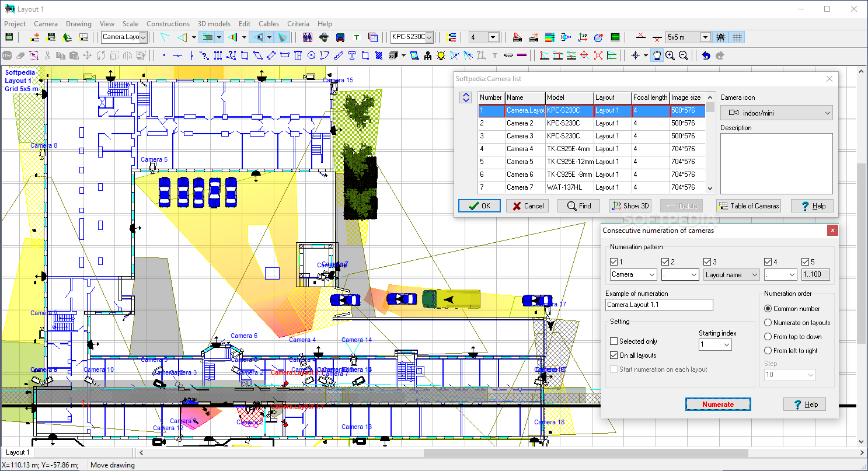The height and width of the screenshot is (471, 868).
Task: Click the zoom in magnifier
Action: 670,55
